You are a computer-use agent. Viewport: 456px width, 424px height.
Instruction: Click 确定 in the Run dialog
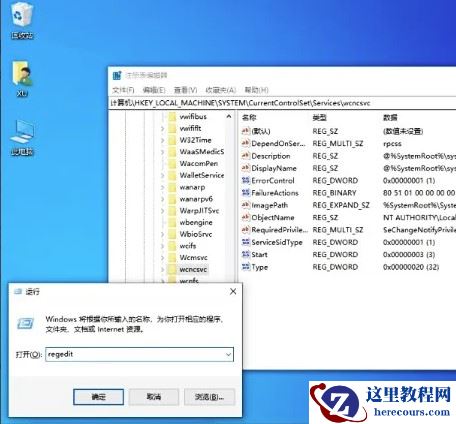(98, 397)
